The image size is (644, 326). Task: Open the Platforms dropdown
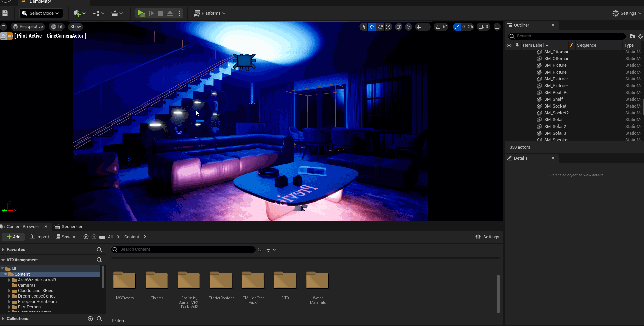click(x=209, y=13)
